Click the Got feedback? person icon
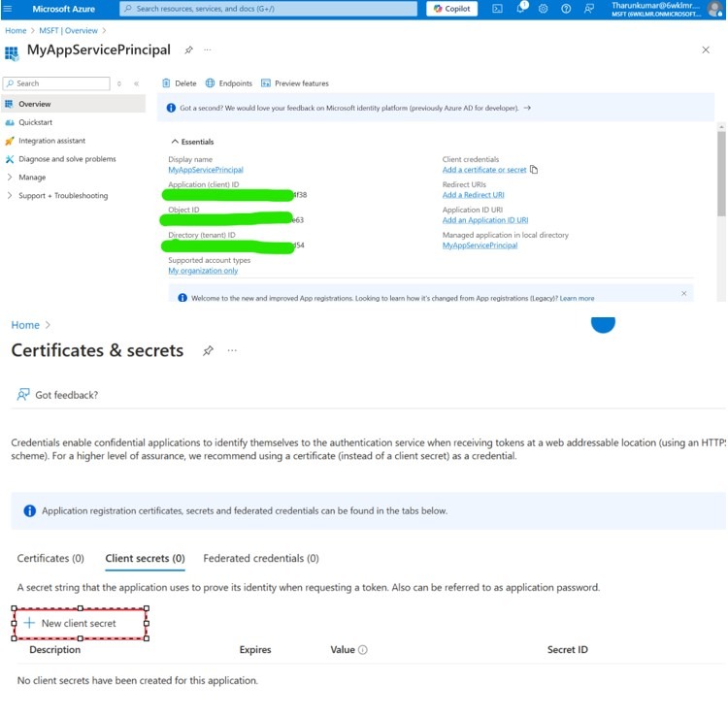Image resolution: width=728 pixels, height=717 pixels. (x=22, y=395)
